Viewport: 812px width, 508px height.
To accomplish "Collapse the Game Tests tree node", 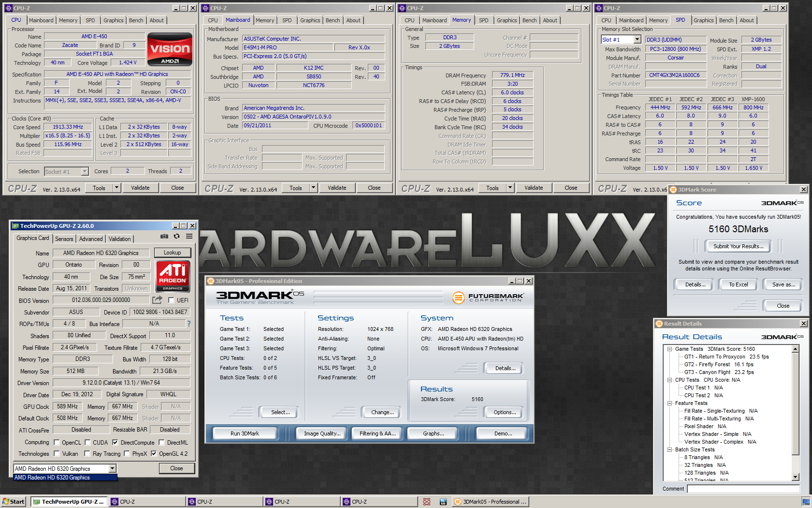I will tap(670, 349).
